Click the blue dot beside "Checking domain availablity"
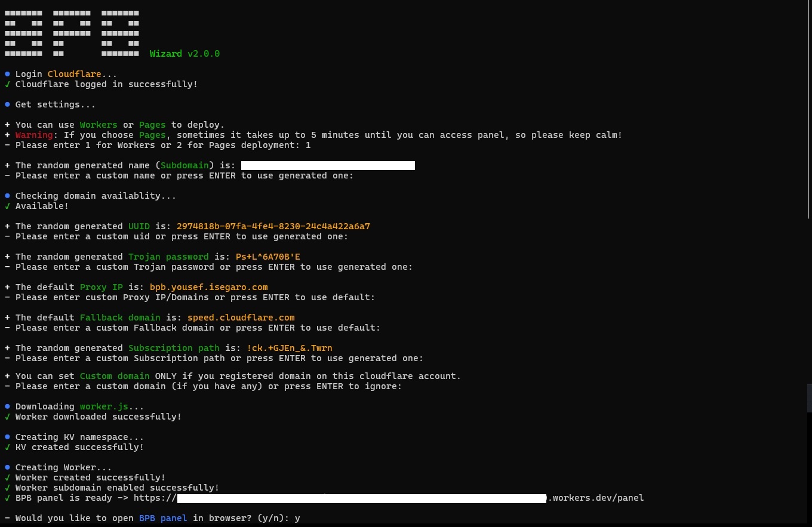This screenshot has height=527, width=812. coord(7,195)
